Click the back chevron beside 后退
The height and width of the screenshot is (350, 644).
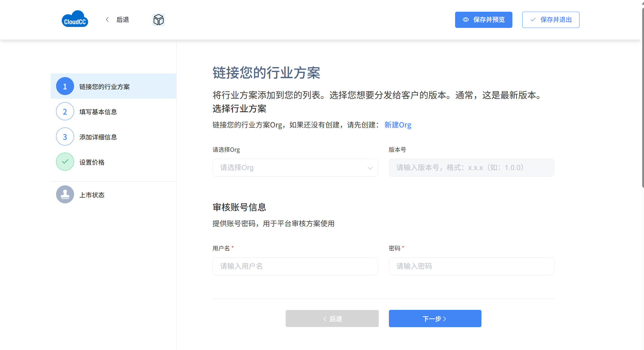pyautogui.click(x=107, y=20)
